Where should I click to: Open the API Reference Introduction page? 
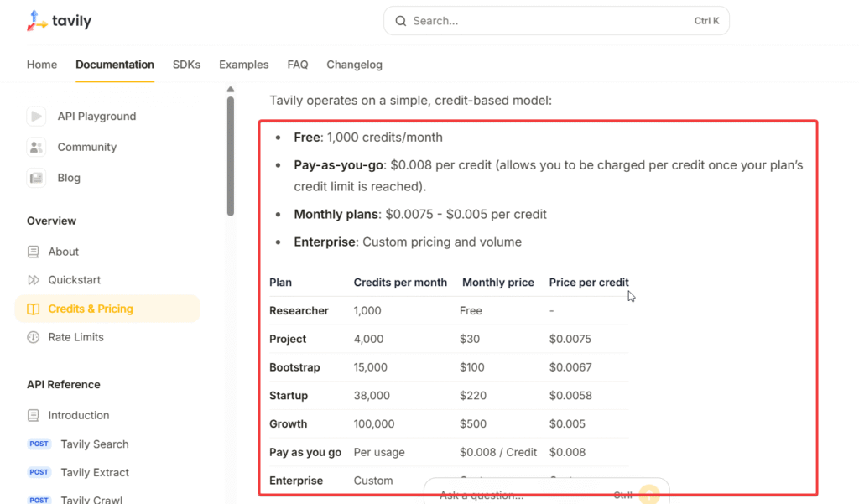(78, 415)
